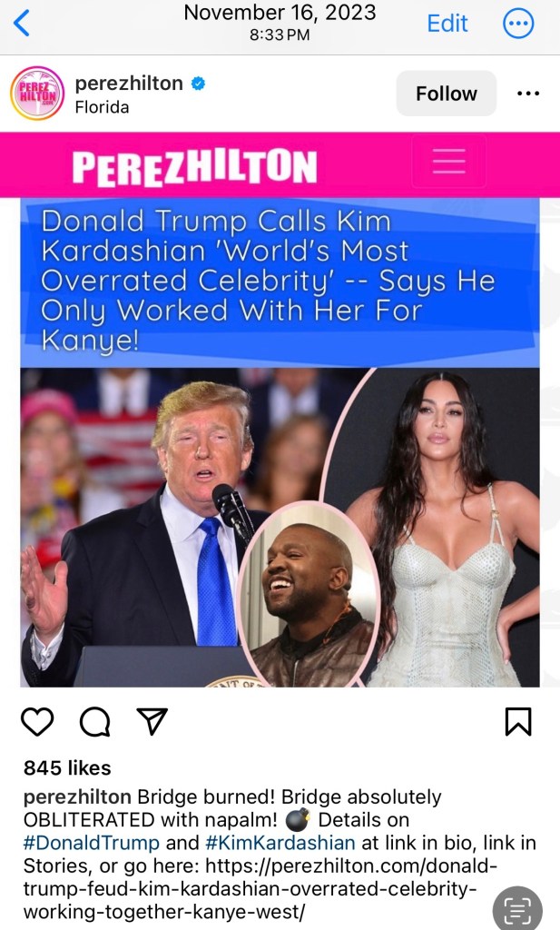The height and width of the screenshot is (930, 560).
Task: Expand the PerezHilton hamburger menu
Action: [448, 162]
